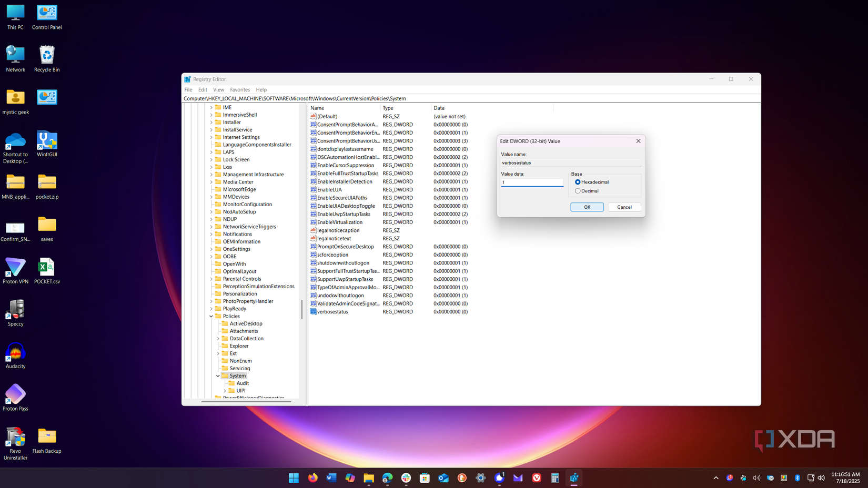Screen dimensions: 868x488
Task: Select the Hexadecimal base option
Action: [577, 182]
